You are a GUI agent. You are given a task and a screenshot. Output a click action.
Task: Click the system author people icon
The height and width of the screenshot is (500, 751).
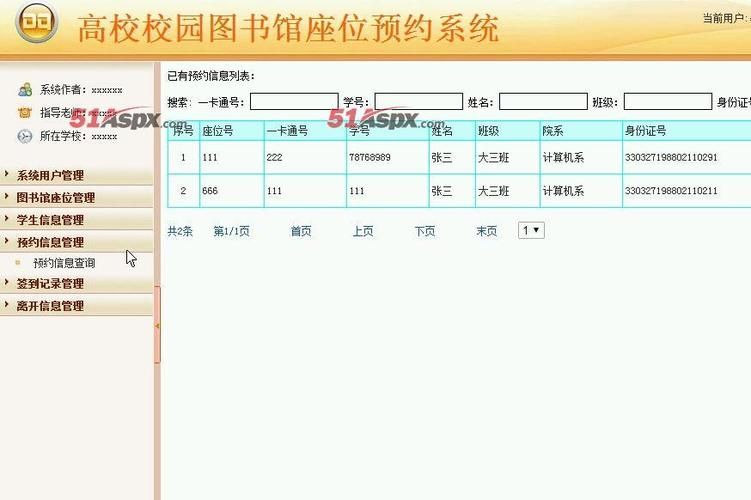coord(25,90)
